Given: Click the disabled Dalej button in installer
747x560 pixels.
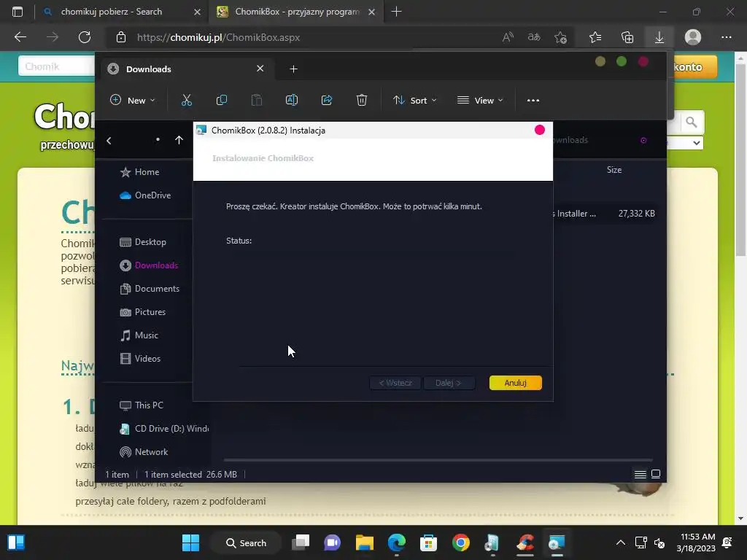Looking at the screenshot, I should coord(448,383).
